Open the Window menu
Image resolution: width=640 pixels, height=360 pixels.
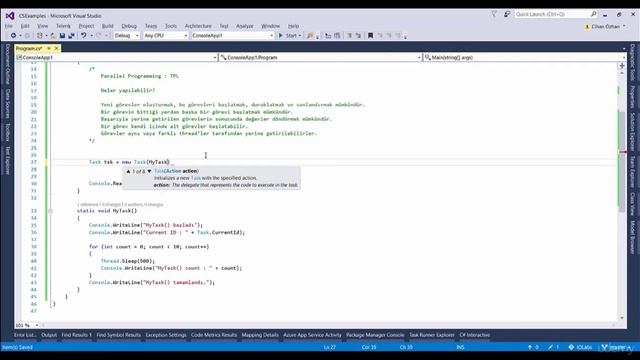[271, 26]
